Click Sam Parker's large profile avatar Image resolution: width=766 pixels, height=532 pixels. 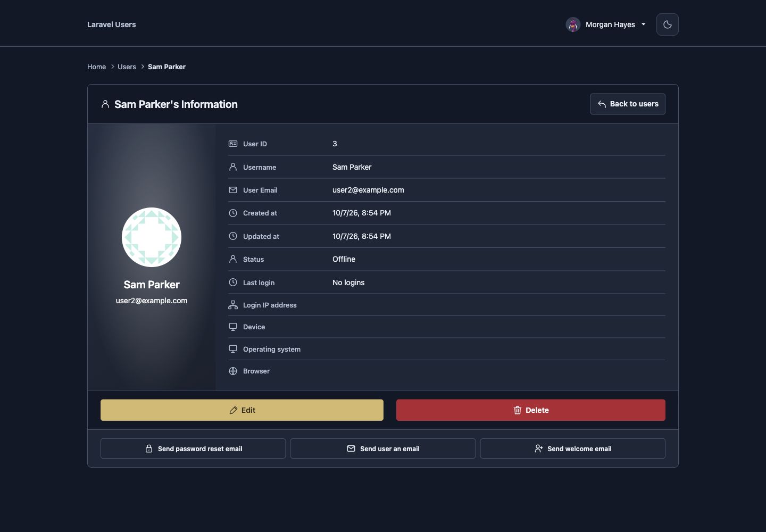tap(152, 237)
